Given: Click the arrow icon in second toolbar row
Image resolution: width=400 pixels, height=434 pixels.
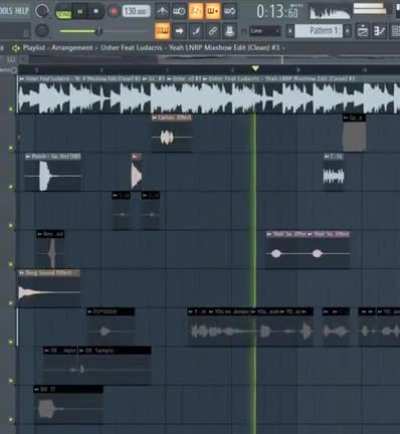Looking at the screenshot, I should tap(179, 31).
